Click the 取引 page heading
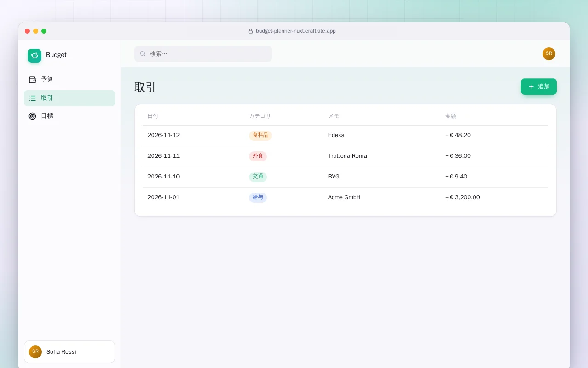This screenshot has height=368, width=588. [x=145, y=87]
